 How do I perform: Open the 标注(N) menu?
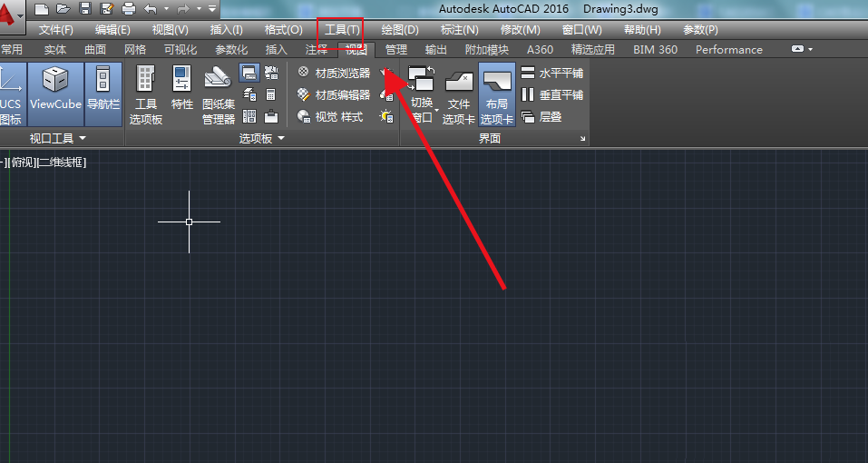(x=460, y=30)
